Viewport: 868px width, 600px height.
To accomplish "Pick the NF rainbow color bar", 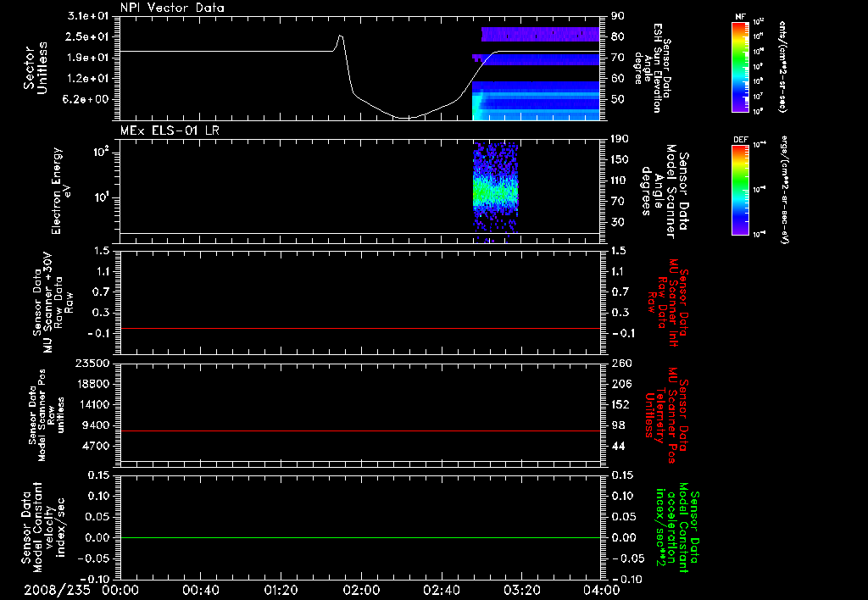I will (x=740, y=66).
